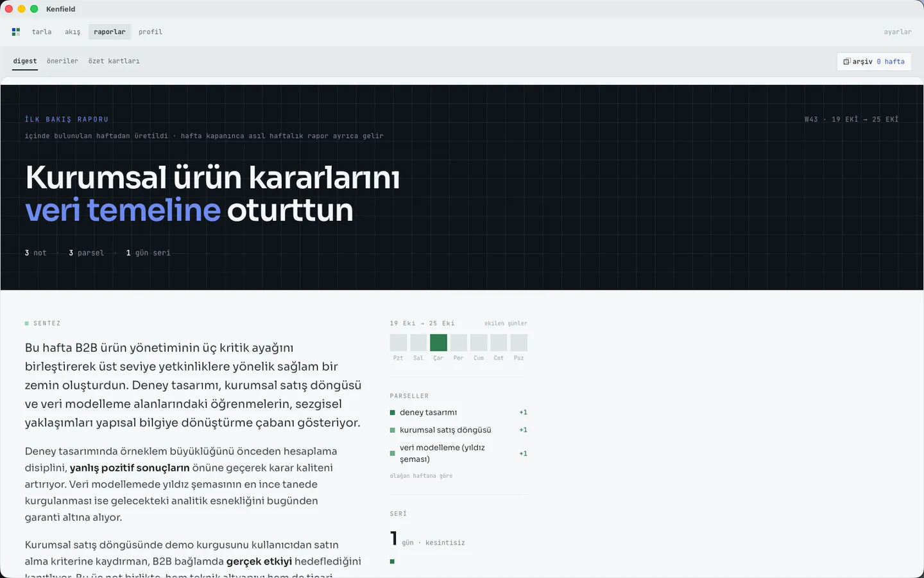Click the 19 Eki → 25 Eki range
924x578 pixels.
tap(422, 324)
